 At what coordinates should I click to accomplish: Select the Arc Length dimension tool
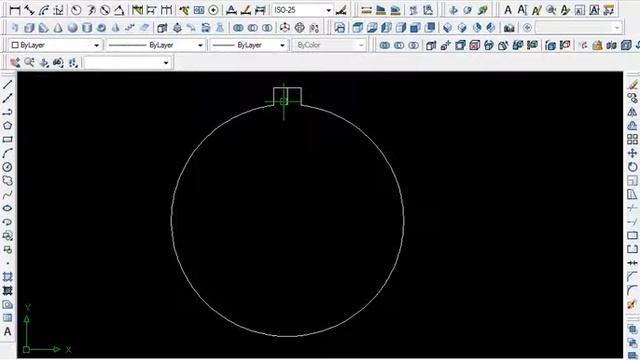pyautogui.click(x=44, y=10)
